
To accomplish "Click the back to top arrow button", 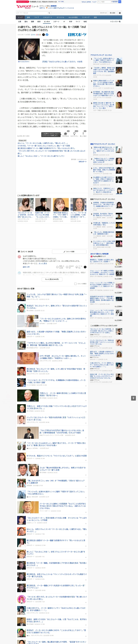I will coord(133,398).
